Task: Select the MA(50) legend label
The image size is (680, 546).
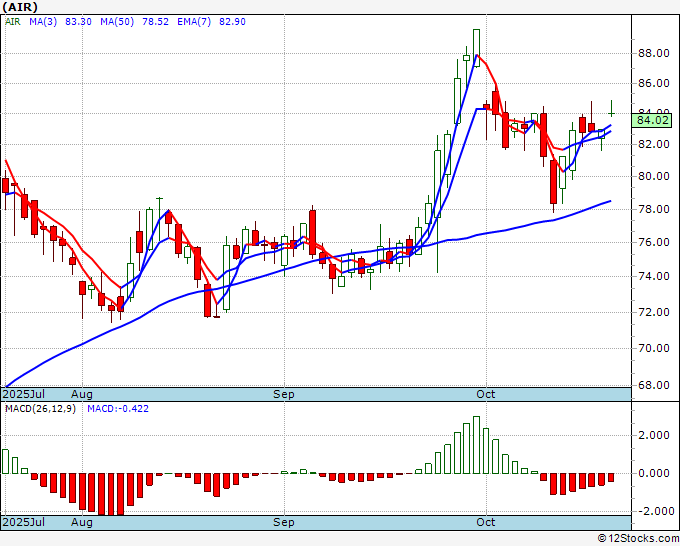Action: click(117, 22)
